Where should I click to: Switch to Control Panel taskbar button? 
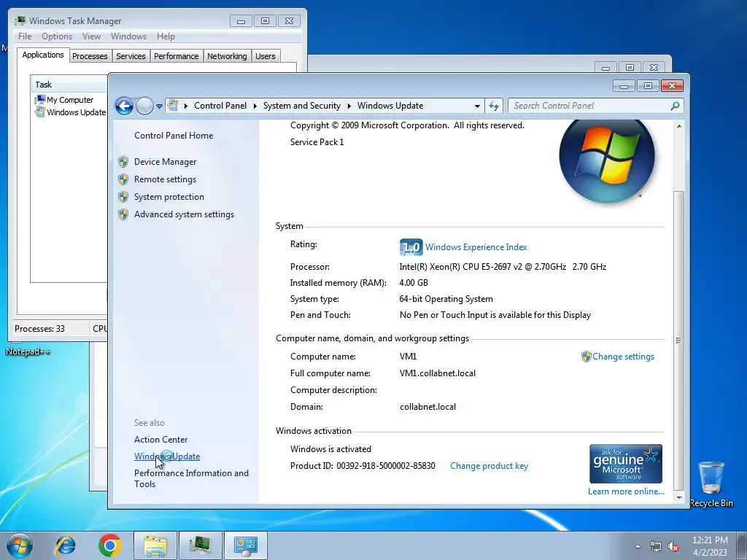[245, 545]
